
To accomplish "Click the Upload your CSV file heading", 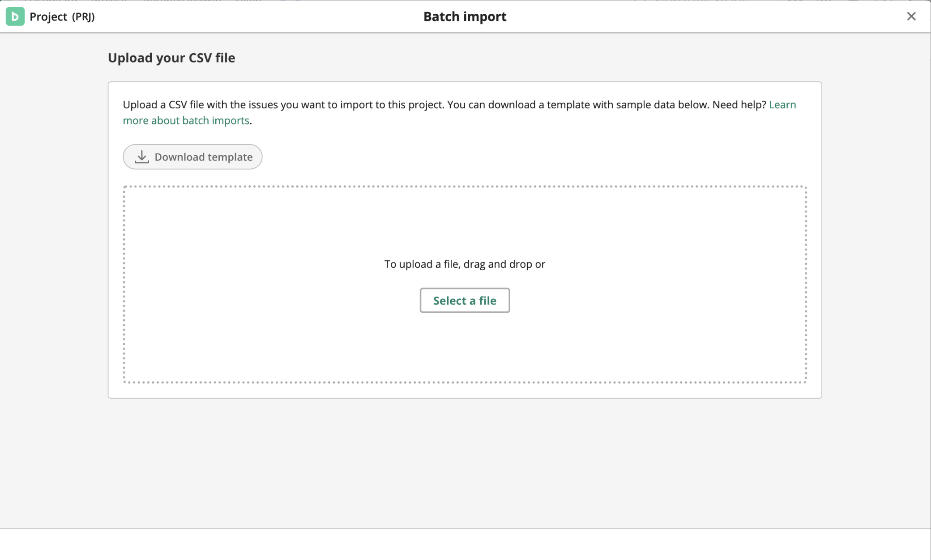I will [x=171, y=58].
